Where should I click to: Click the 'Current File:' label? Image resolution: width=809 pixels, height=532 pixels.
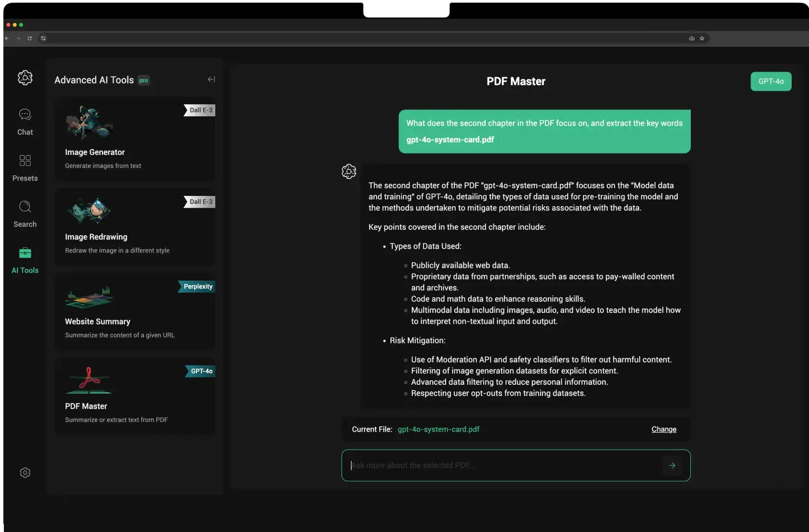(372, 429)
